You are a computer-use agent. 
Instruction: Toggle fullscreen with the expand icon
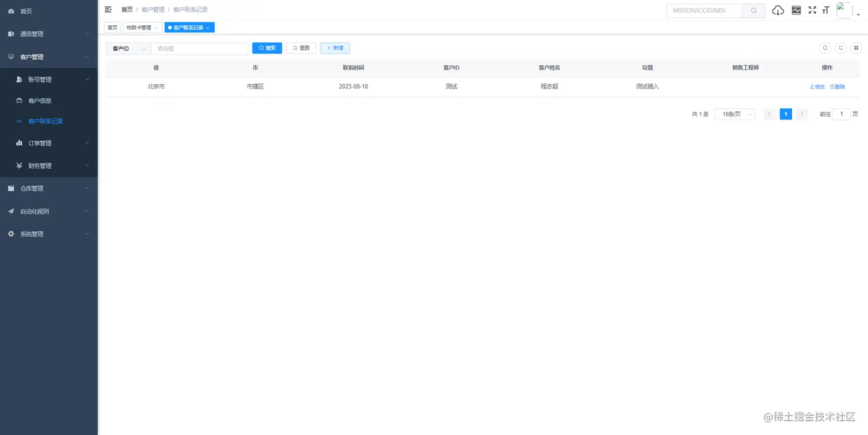812,10
